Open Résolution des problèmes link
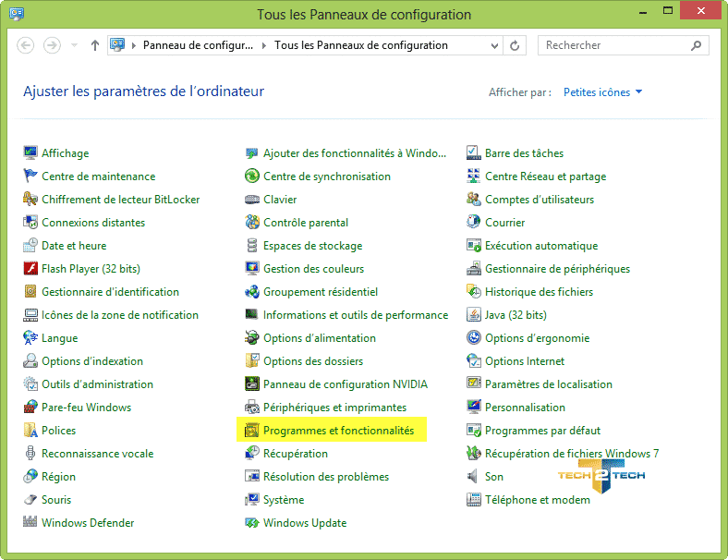728x560 pixels. pyautogui.click(x=326, y=477)
